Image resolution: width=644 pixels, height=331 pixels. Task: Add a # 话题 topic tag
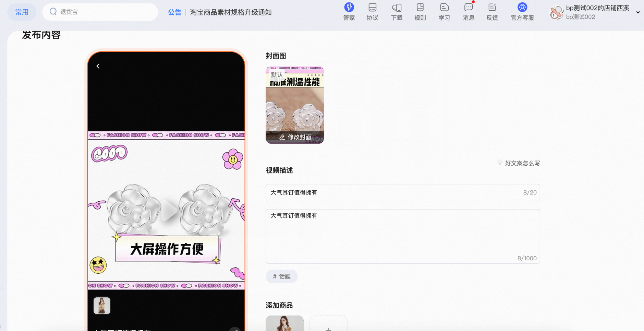(282, 276)
